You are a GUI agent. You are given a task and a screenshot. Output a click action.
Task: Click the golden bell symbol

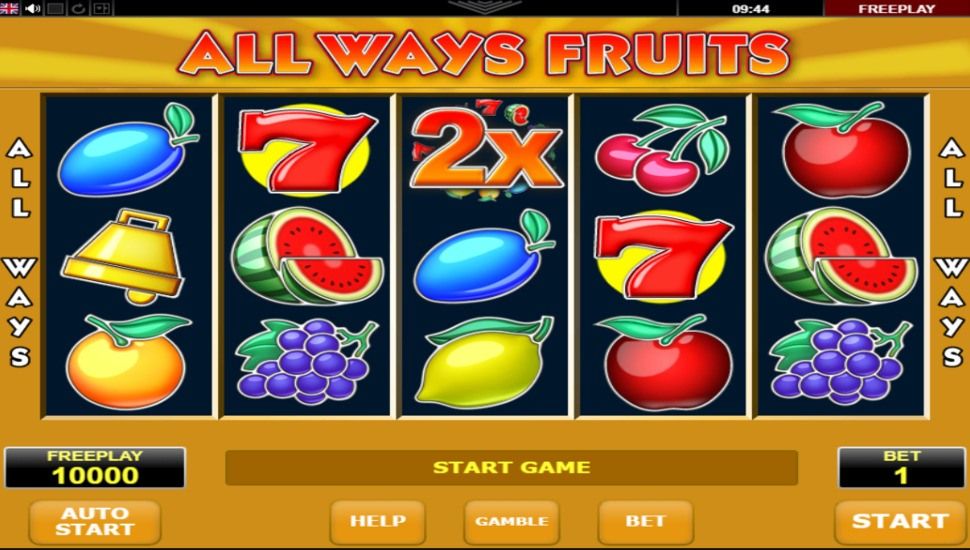point(122,256)
